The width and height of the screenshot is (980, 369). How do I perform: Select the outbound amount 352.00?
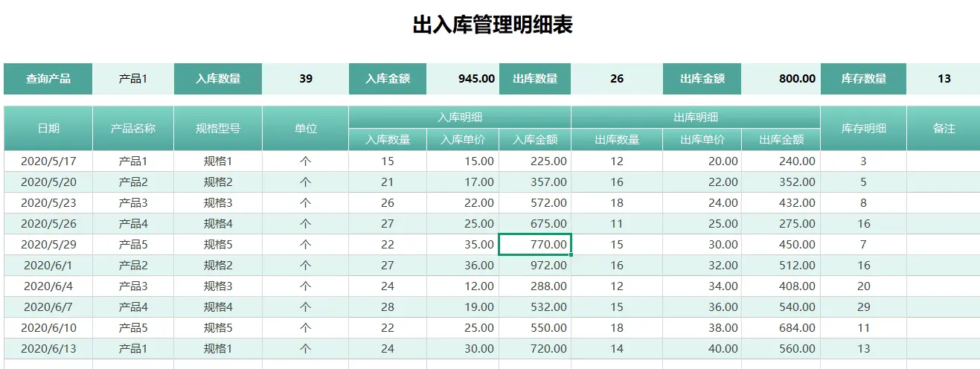point(781,182)
